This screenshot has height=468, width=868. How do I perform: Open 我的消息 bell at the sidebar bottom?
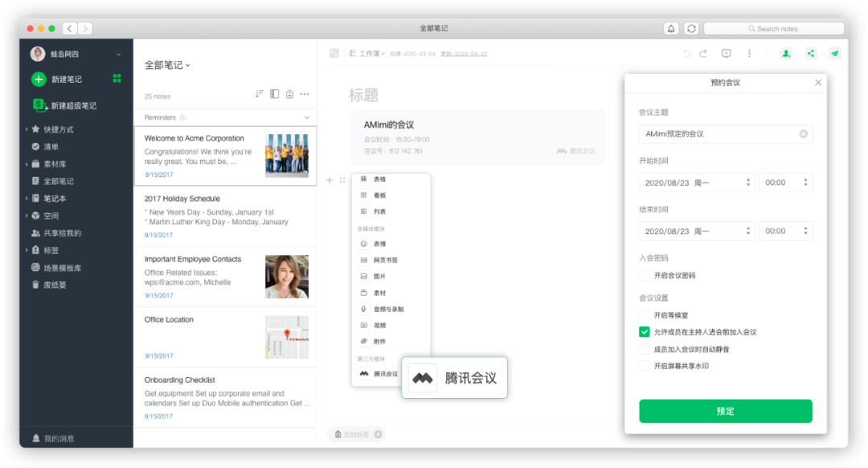point(36,438)
